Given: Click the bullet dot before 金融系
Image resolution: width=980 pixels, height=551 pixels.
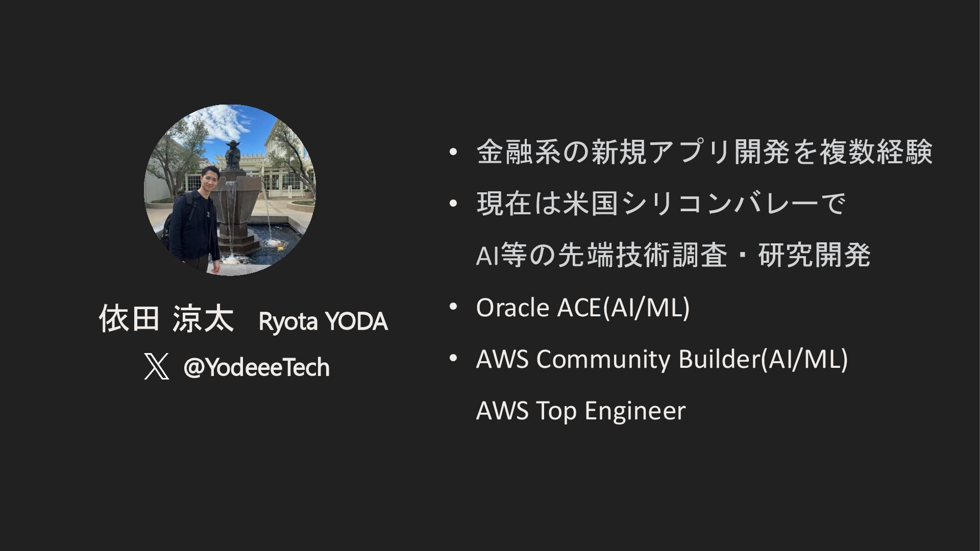Looking at the screenshot, I should (x=452, y=152).
